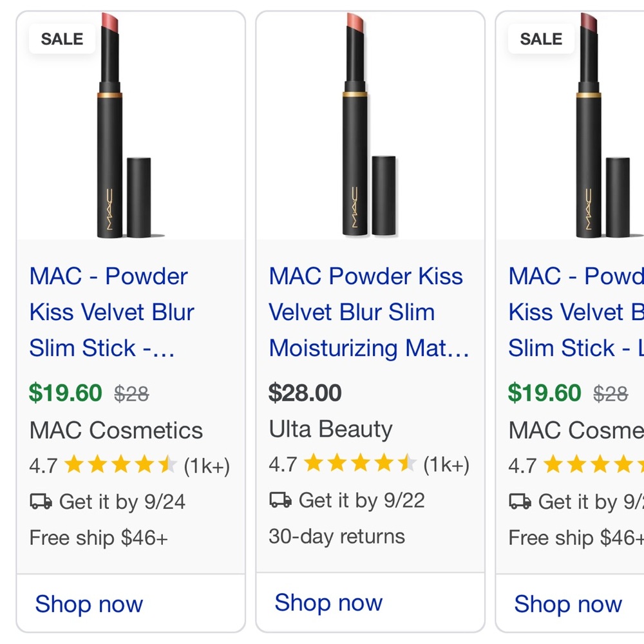Click the SALE badge on the third product

pyautogui.click(x=540, y=39)
